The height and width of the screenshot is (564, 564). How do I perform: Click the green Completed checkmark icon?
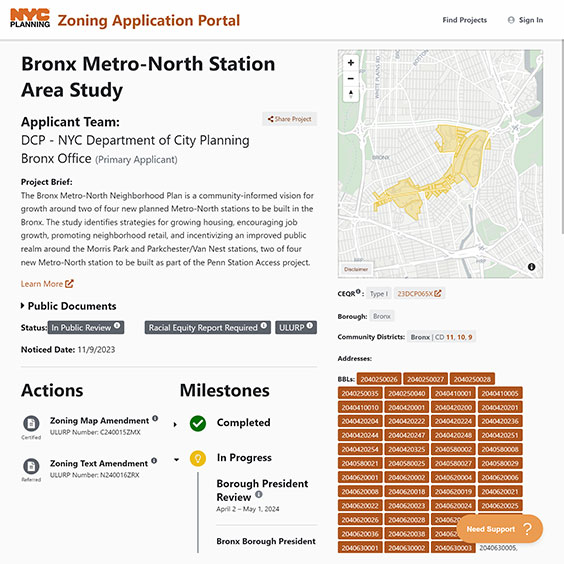coord(198,423)
